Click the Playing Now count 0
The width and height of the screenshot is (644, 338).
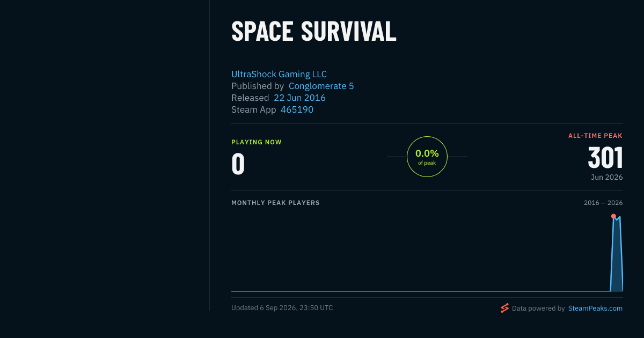click(x=238, y=164)
